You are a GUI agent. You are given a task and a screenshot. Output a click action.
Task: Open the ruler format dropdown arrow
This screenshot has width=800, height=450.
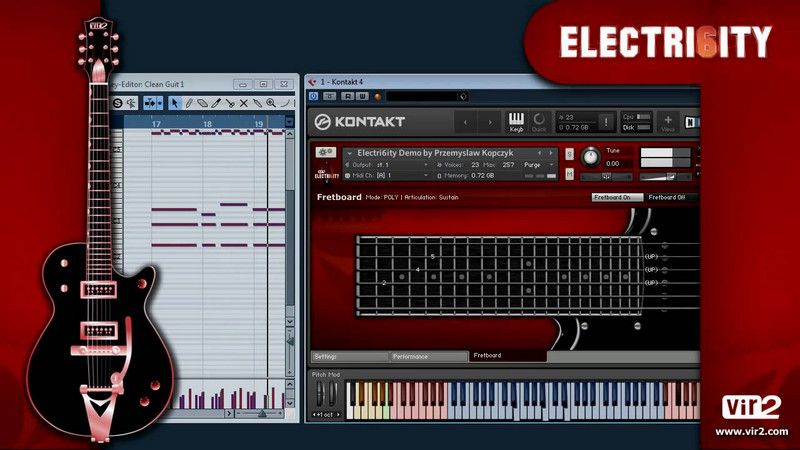pyautogui.click(x=290, y=122)
